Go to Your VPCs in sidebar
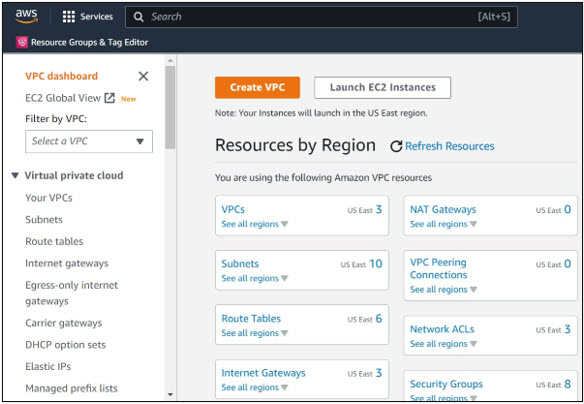 (49, 198)
